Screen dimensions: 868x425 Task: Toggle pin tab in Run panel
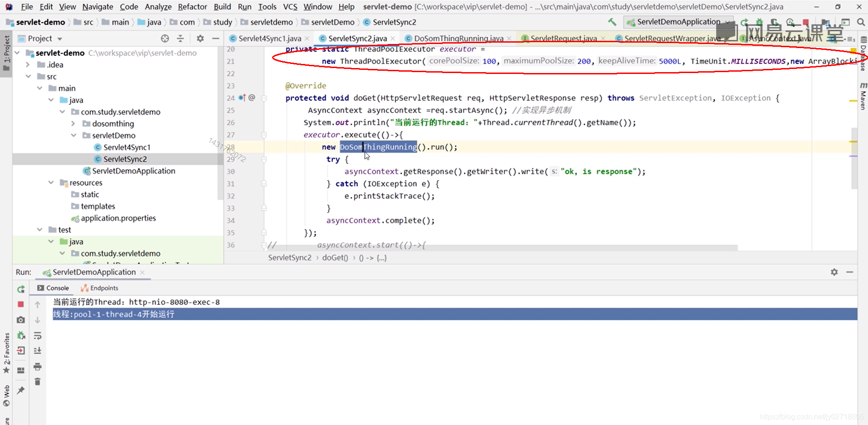(21, 390)
